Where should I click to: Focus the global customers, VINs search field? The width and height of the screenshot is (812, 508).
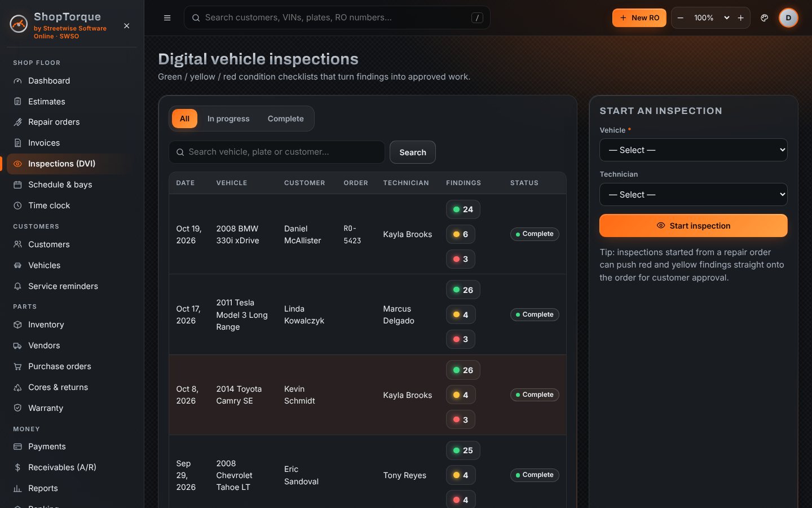pos(337,17)
